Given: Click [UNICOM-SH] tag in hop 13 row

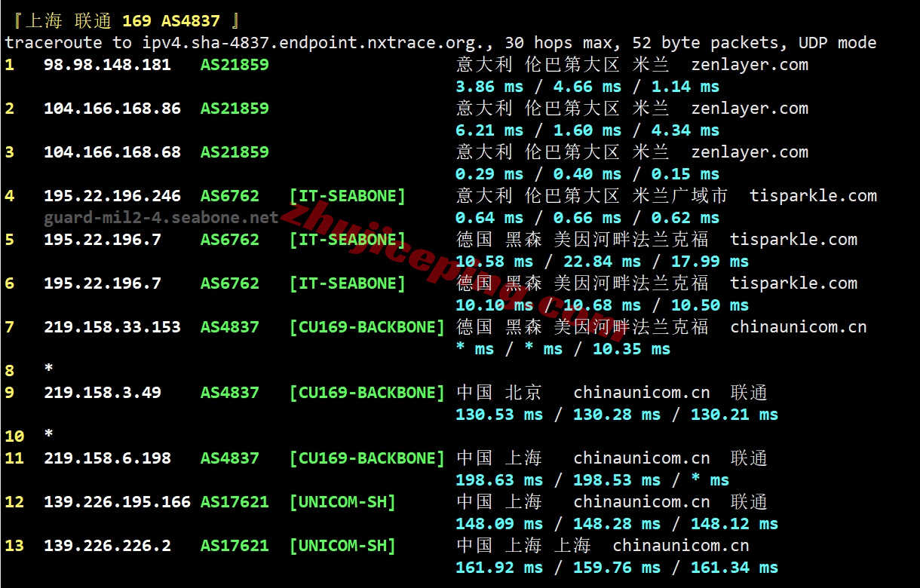Looking at the screenshot, I should [342, 546].
